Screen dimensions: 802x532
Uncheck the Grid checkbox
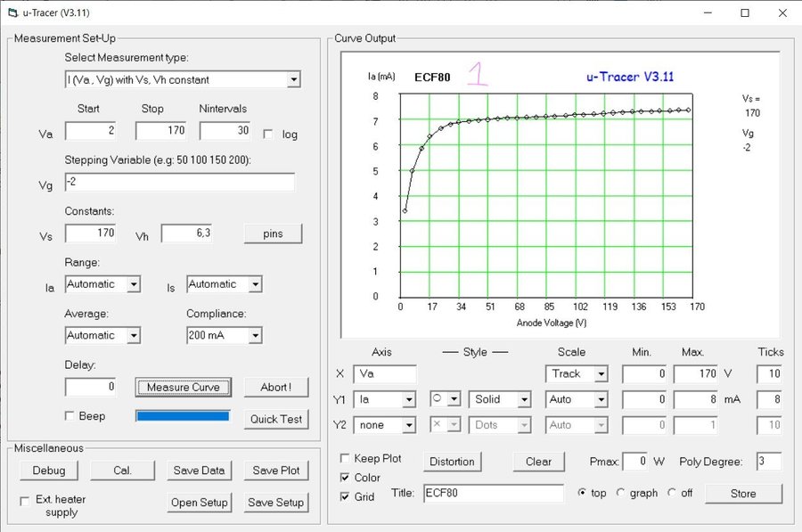[345, 496]
